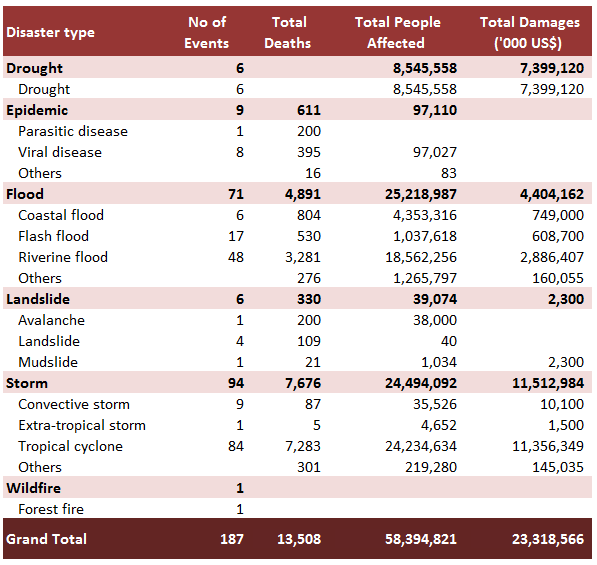The image size is (597, 565).
Task: Click the Tropical cyclone damages value 11,356,349
Action: point(548,446)
